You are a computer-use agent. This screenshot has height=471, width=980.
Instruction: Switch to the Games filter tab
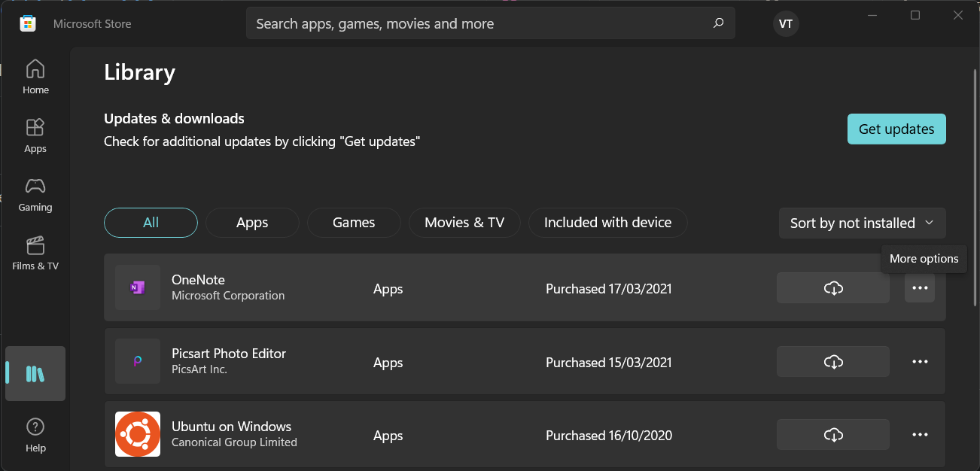coord(353,222)
